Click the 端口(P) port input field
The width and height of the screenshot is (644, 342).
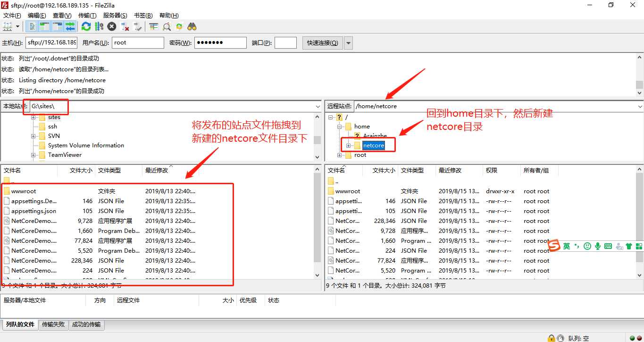(x=285, y=43)
